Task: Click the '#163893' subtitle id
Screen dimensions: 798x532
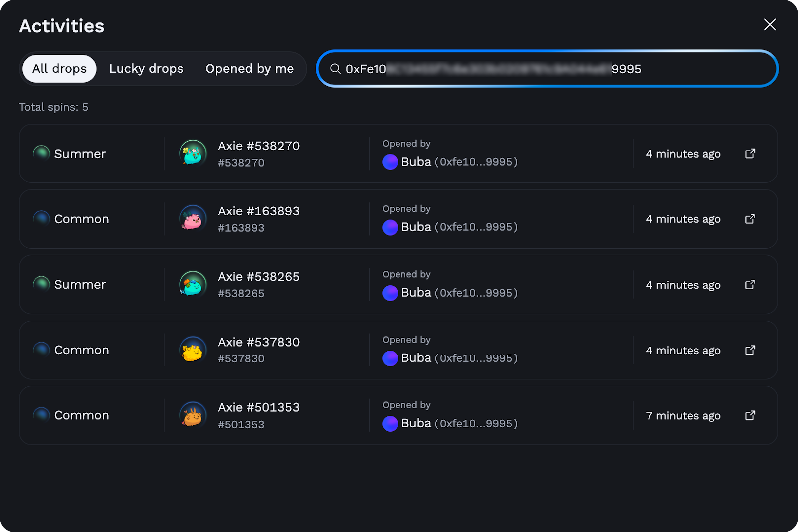Action: click(x=241, y=228)
